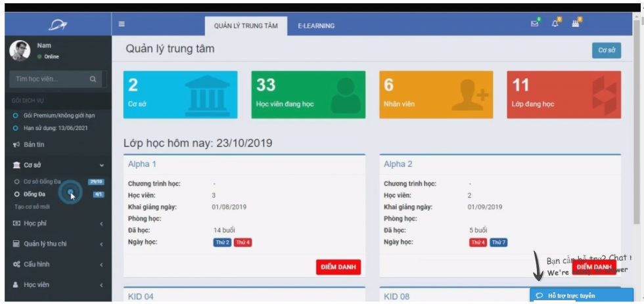Viewport: 644px width, 304px height.
Task: Click the person icon beside Học viên menu
Action: 16,285
